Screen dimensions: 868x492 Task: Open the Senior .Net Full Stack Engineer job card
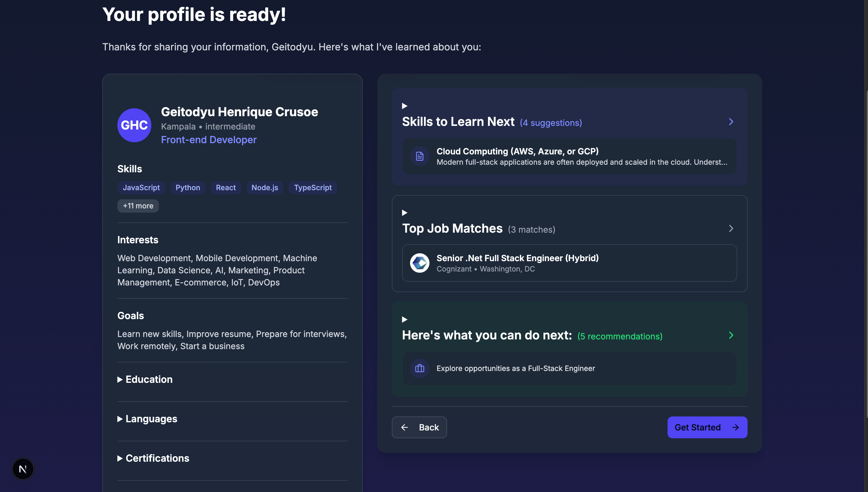coord(569,263)
